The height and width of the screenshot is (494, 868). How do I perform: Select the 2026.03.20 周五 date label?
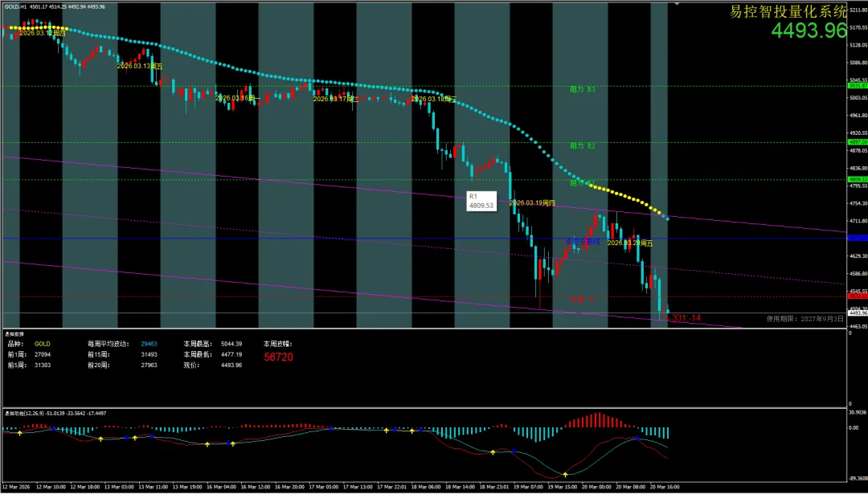click(630, 243)
